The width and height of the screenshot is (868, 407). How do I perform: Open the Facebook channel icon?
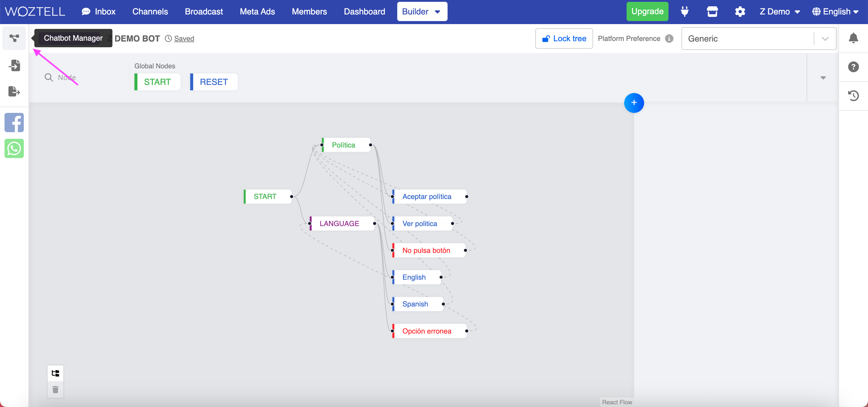14,122
